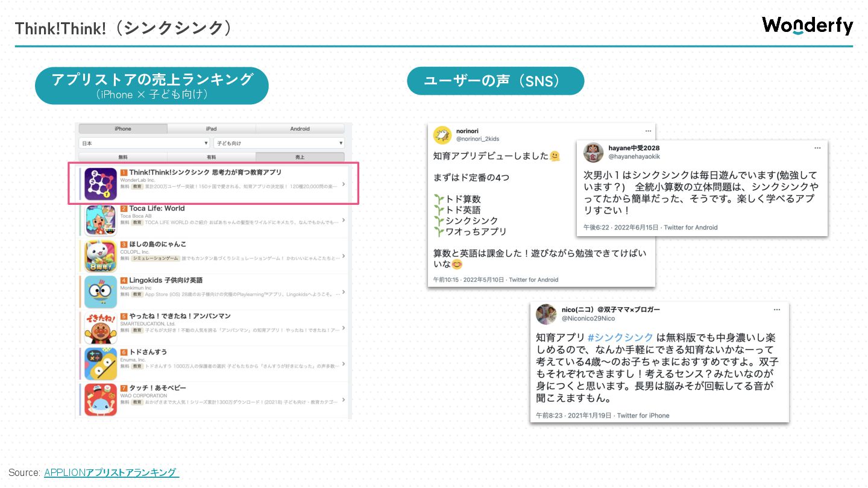Click the @hayanehayaokik handle
Viewport: 868px width, 488px height.
tap(634, 156)
